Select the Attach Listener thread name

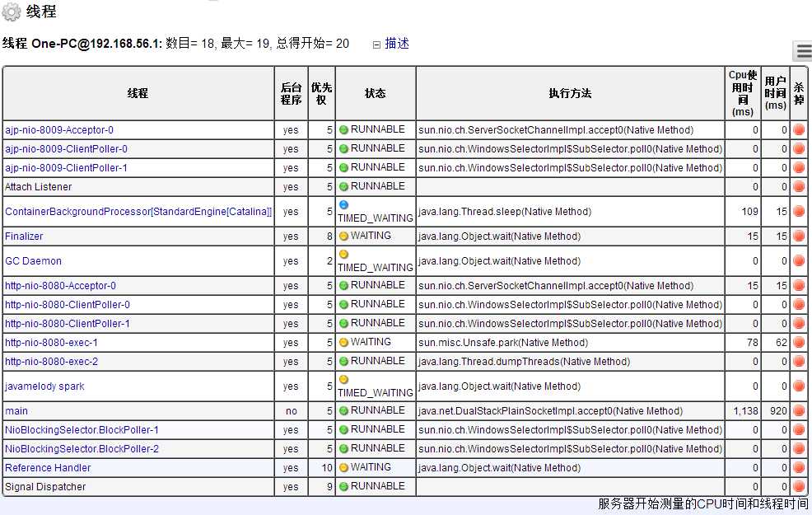click(x=39, y=187)
